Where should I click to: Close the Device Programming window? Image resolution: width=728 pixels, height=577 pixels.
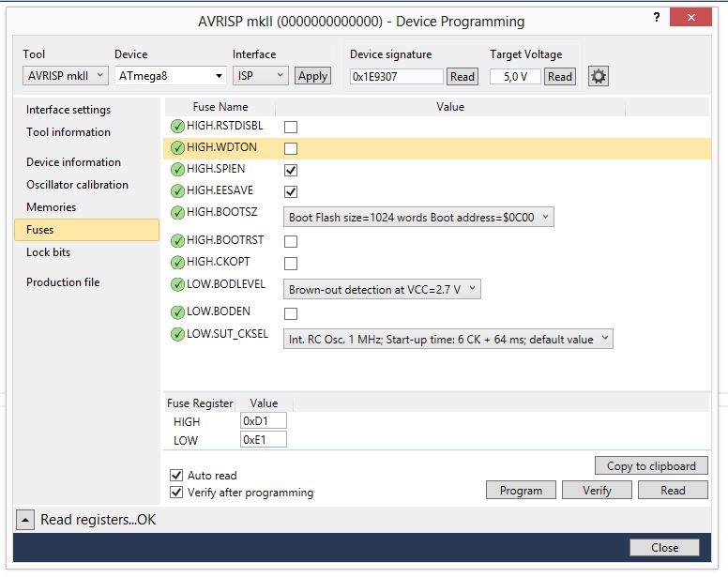coord(690,17)
